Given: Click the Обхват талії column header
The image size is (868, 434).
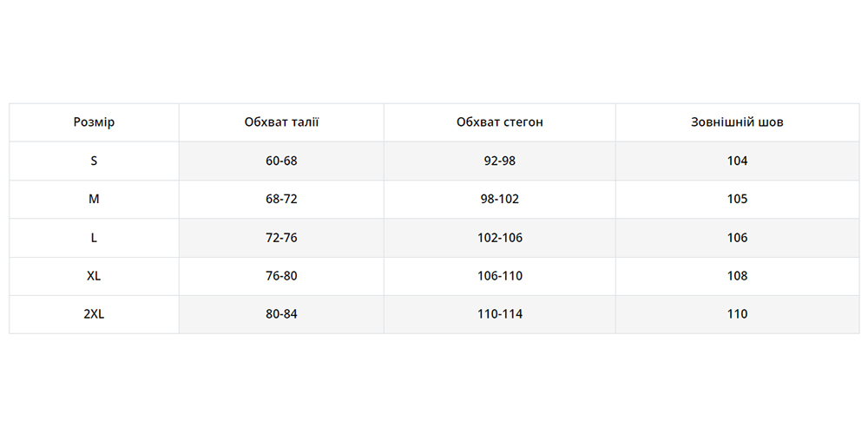Looking at the screenshot, I should tap(281, 122).
